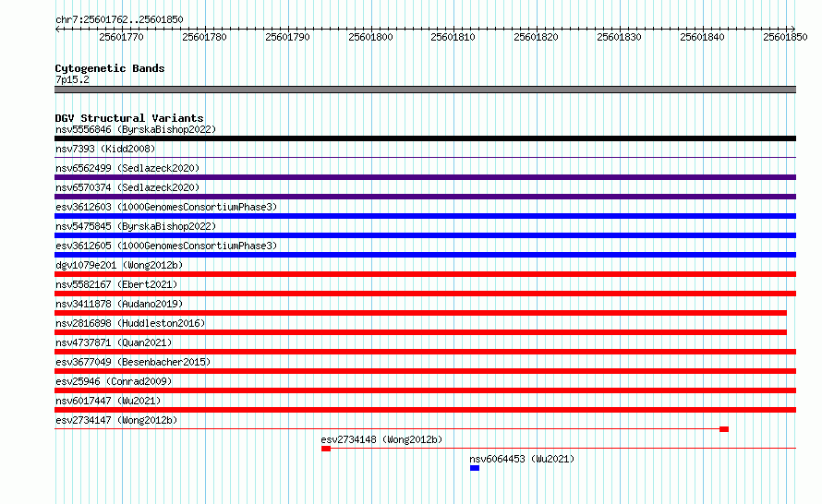Click ruler position 25601770
Screen dimensions: 822x504
point(121,37)
